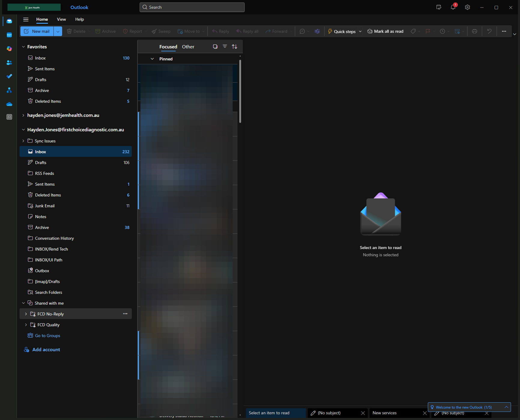The height and width of the screenshot is (420, 520).
Task: Open Favorites Inbox with 130 unread
Action: coord(76,58)
